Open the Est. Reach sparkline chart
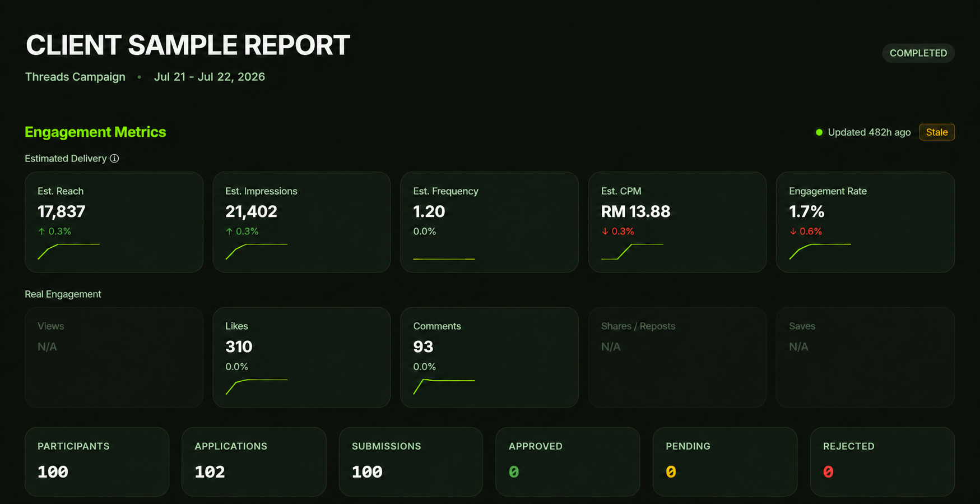 (68, 252)
